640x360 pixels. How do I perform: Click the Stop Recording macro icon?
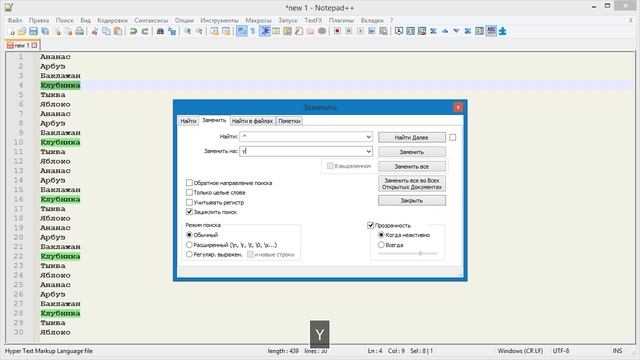click(349, 31)
